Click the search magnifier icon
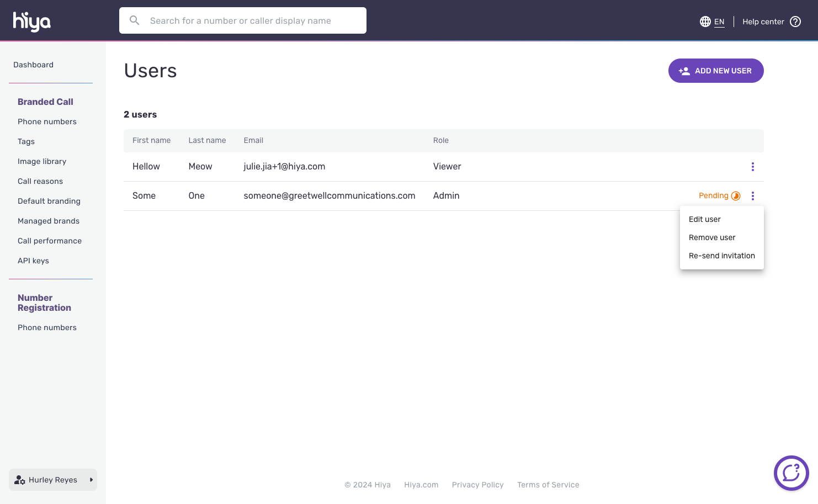The height and width of the screenshot is (504, 818). click(x=135, y=20)
